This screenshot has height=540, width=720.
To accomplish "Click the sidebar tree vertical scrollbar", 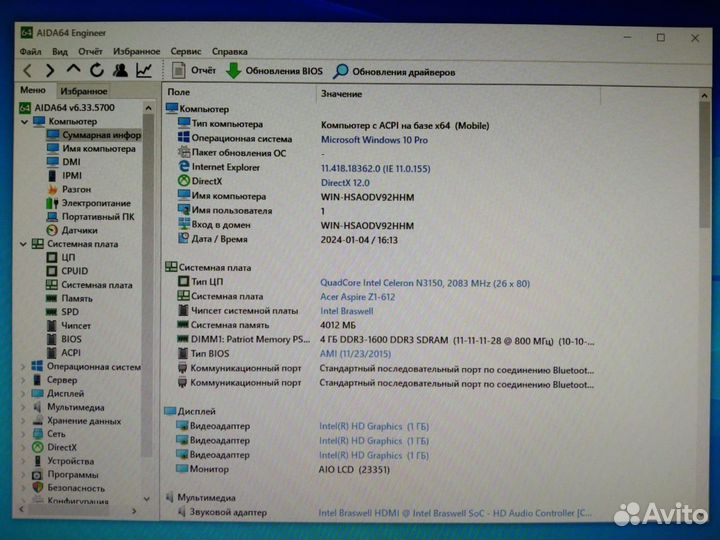I will pos(147,285).
